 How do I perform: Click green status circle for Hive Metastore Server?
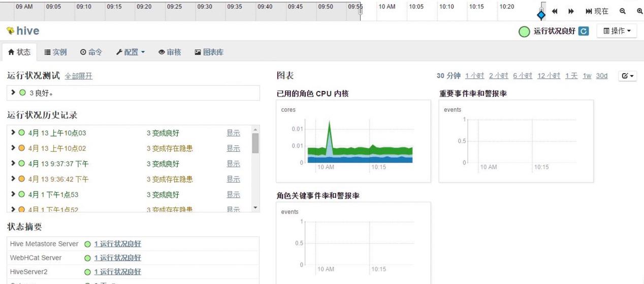(x=87, y=244)
